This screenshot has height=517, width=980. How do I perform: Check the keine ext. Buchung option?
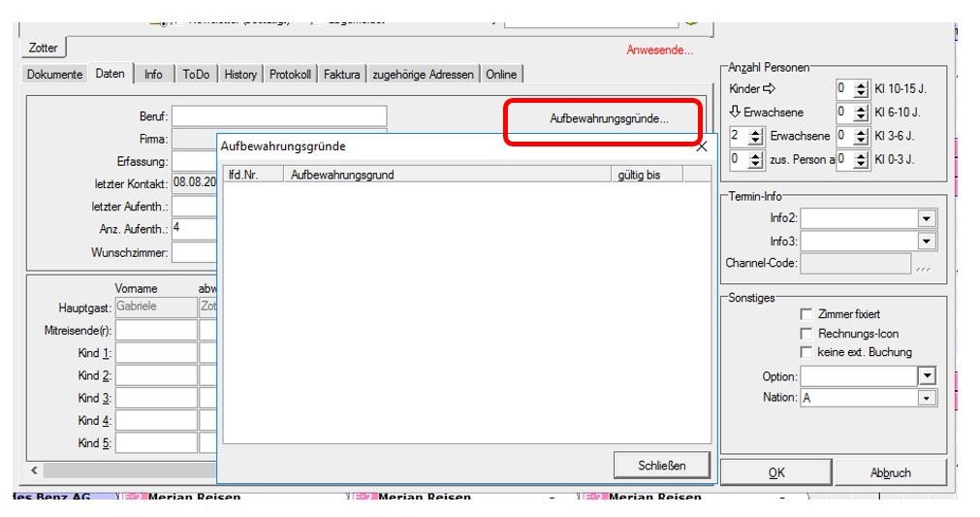pos(806,352)
